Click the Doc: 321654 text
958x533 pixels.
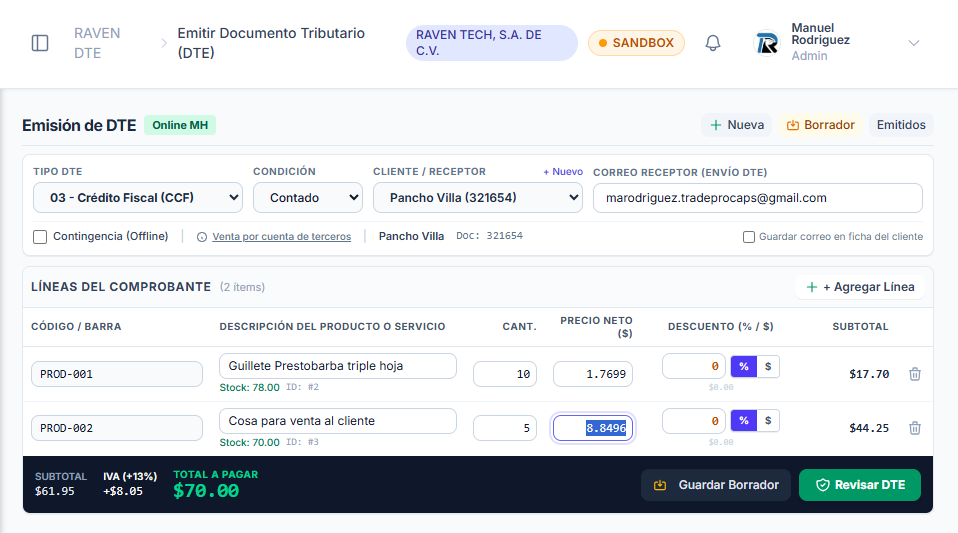(x=489, y=236)
